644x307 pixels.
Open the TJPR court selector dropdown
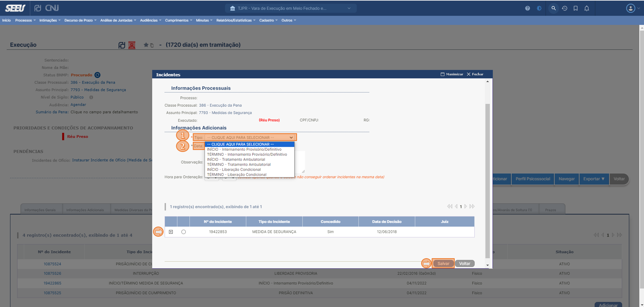pos(291,8)
